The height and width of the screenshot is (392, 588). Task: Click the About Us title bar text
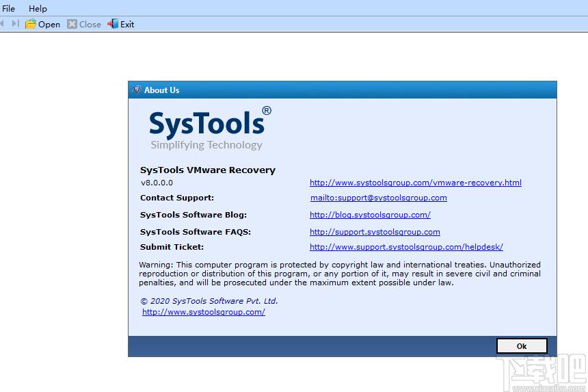pyautogui.click(x=161, y=90)
